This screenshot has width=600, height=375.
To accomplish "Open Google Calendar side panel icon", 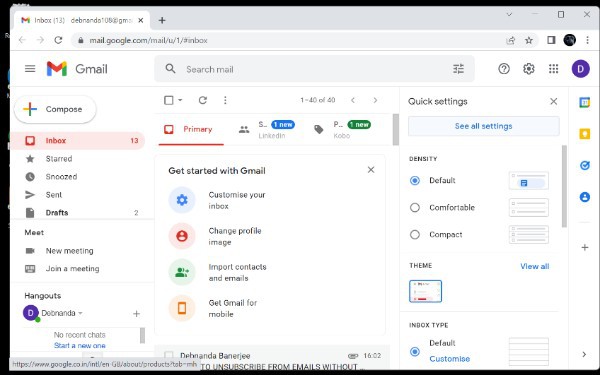I will click(x=584, y=102).
